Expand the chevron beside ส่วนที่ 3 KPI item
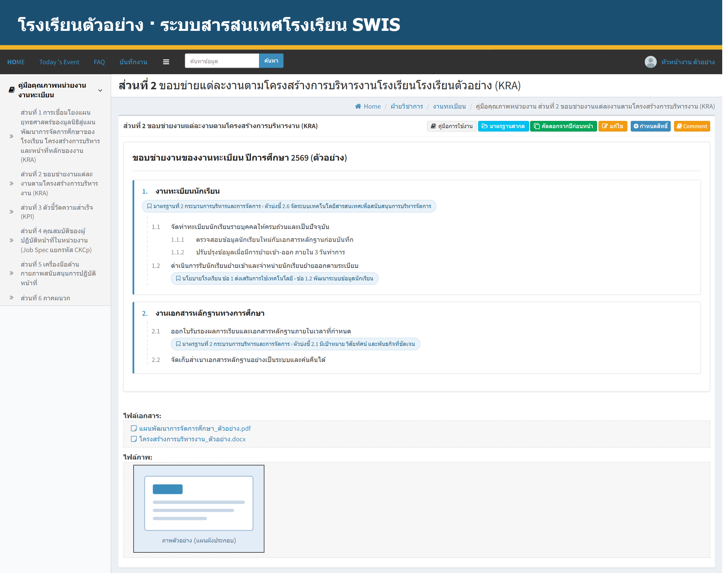 coord(12,212)
